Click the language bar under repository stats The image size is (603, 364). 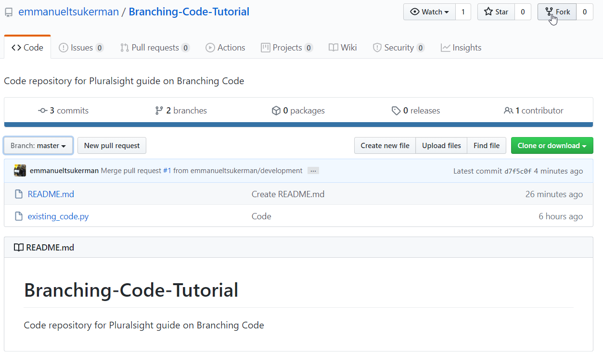298,125
